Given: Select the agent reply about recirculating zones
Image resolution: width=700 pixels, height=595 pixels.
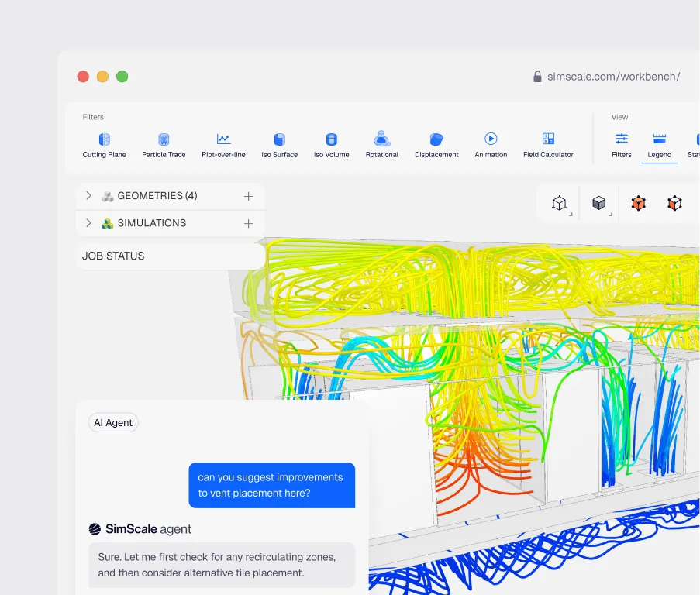Looking at the screenshot, I should pos(222,565).
